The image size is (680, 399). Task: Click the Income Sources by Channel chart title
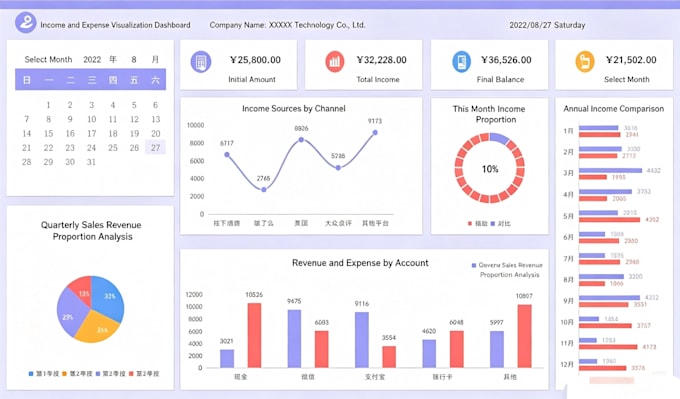pos(294,108)
